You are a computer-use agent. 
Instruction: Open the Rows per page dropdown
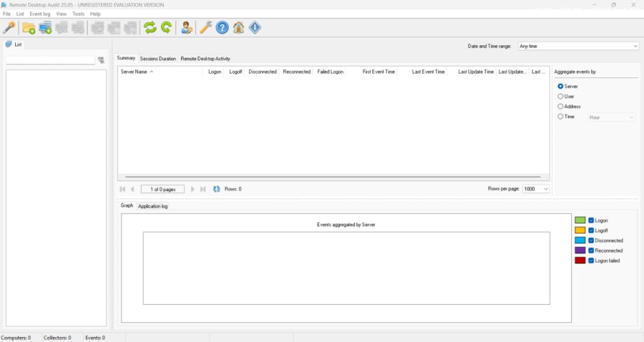[x=536, y=189]
